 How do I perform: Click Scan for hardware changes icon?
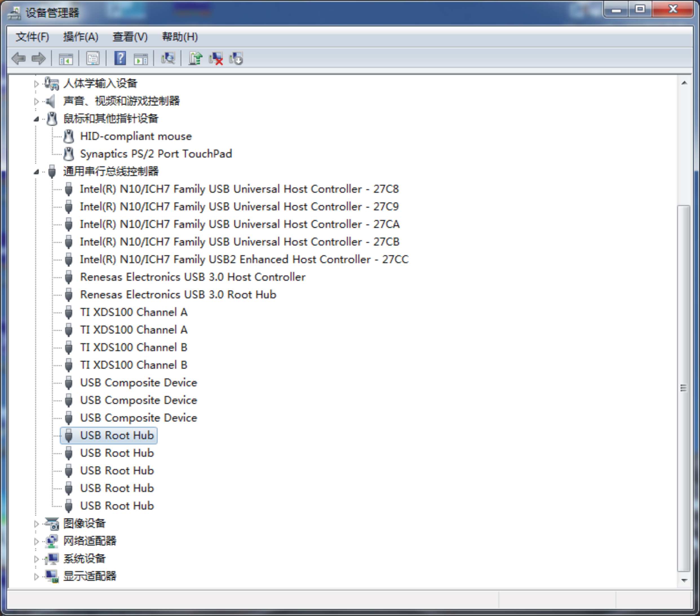(x=168, y=59)
